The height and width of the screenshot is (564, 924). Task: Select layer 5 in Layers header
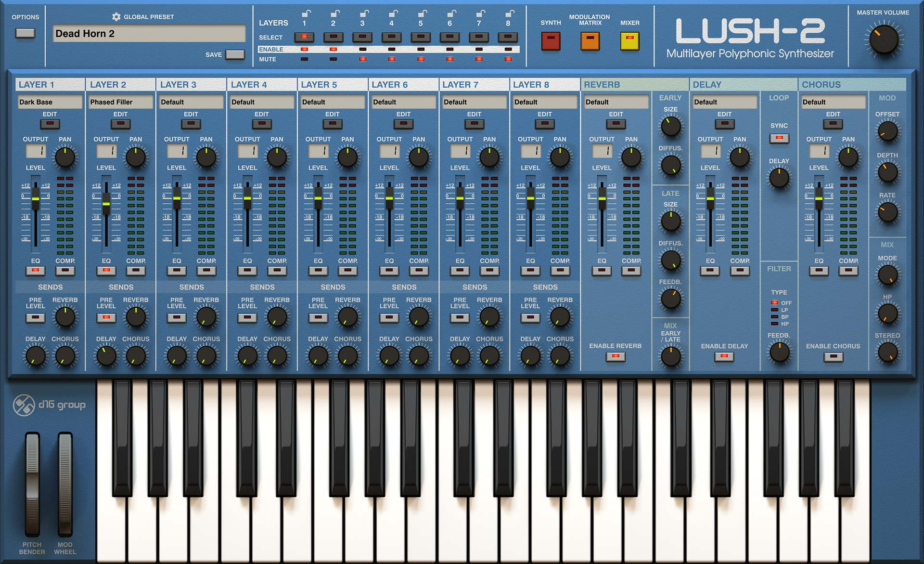[x=421, y=37]
